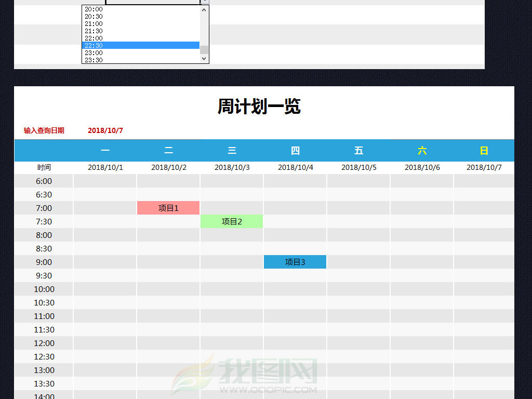
Task: Click the red query date 2018/10/7
Action: pyautogui.click(x=105, y=130)
